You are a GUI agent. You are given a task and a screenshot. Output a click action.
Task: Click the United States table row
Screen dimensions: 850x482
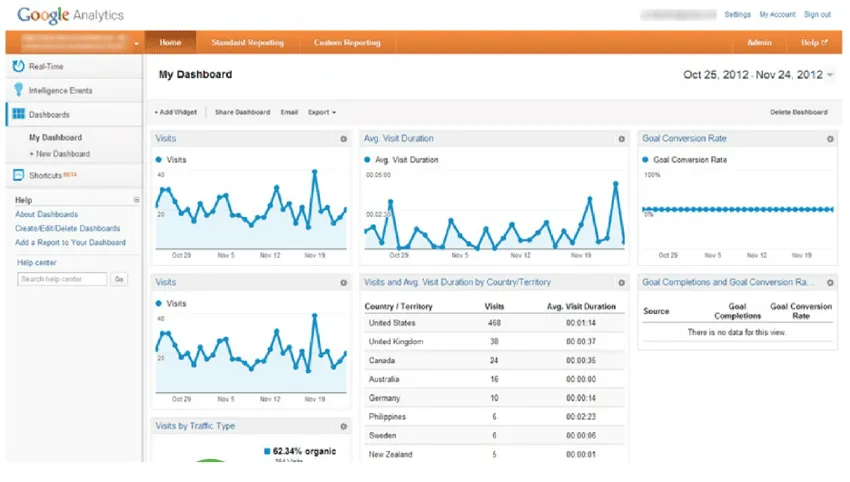(494, 323)
